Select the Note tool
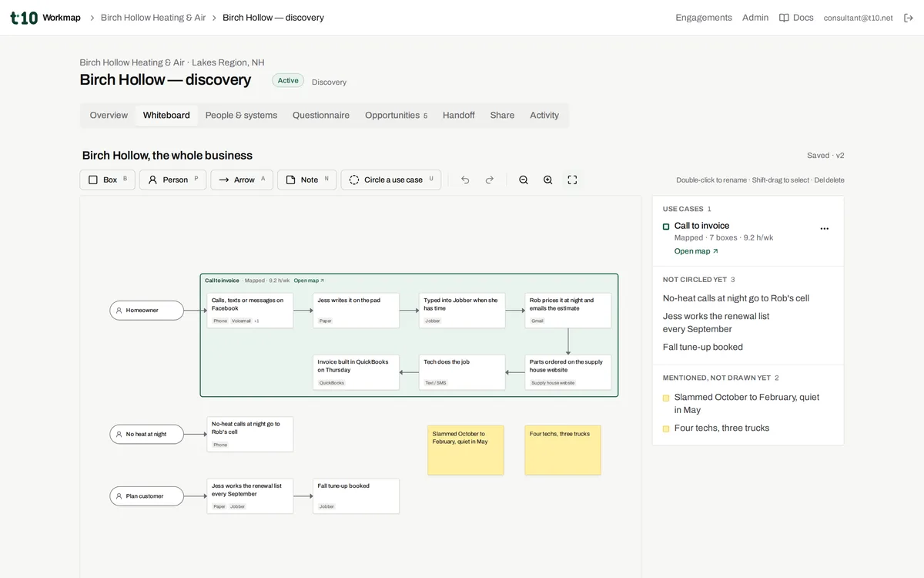 (x=306, y=180)
